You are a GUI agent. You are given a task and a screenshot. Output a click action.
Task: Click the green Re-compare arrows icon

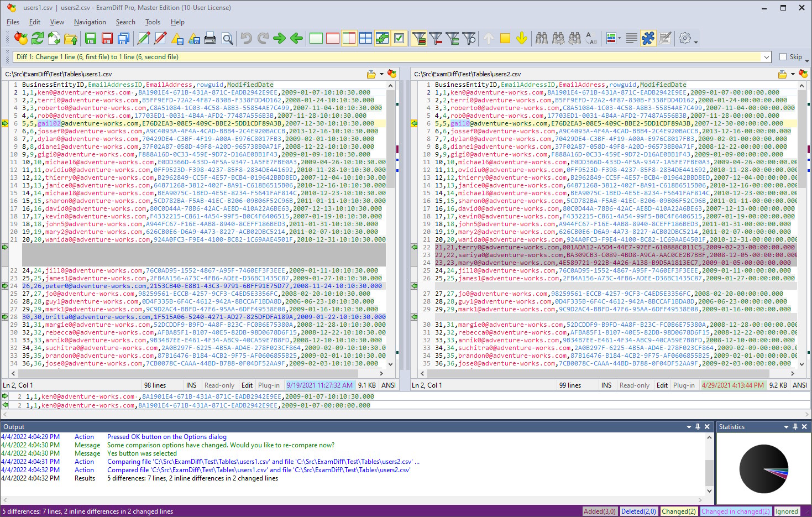(x=38, y=38)
